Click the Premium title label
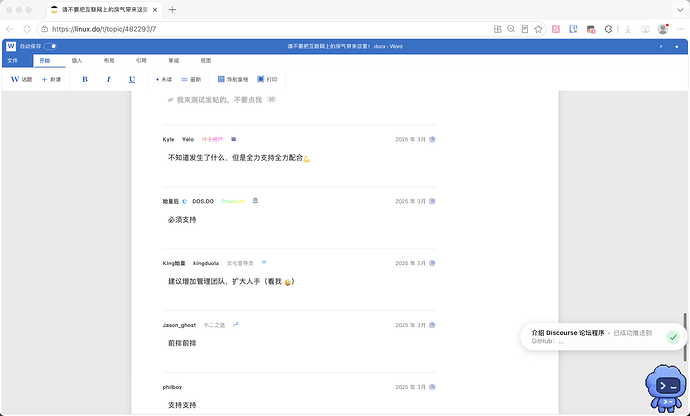Viewport: 690px width, 416px height. pos(233,201)
